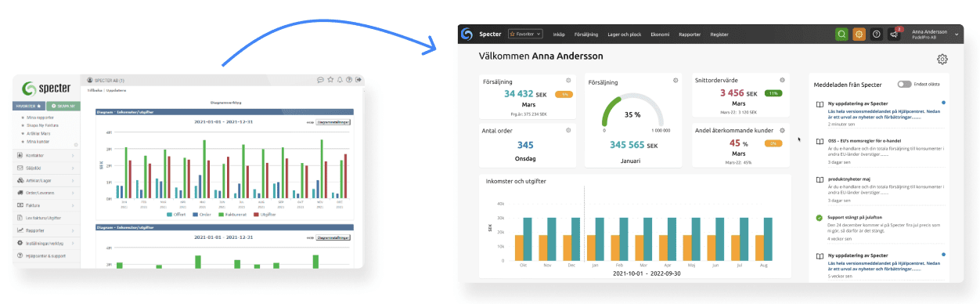Click the Uppdatera link in old interface
This screenshot has width=980, height=304.
point(116,90)
